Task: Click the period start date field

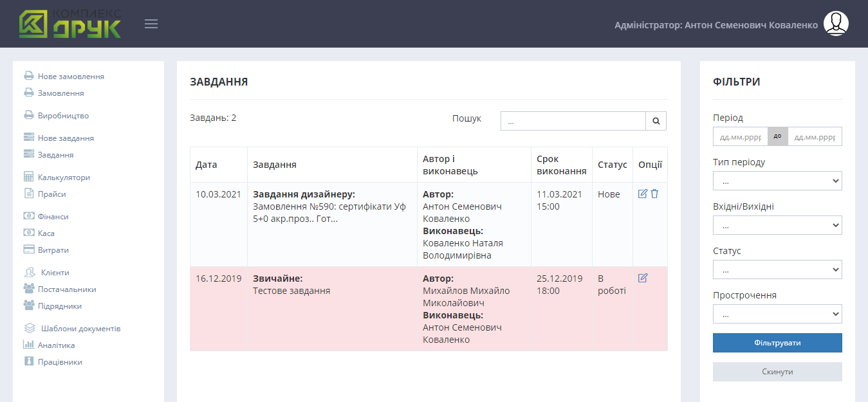Action: coord(740,136)
